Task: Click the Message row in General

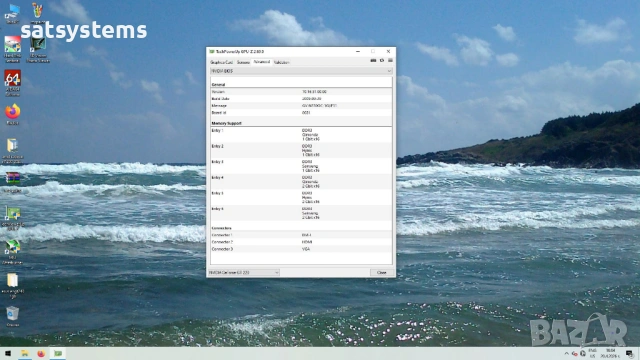Action: [301, 106]
